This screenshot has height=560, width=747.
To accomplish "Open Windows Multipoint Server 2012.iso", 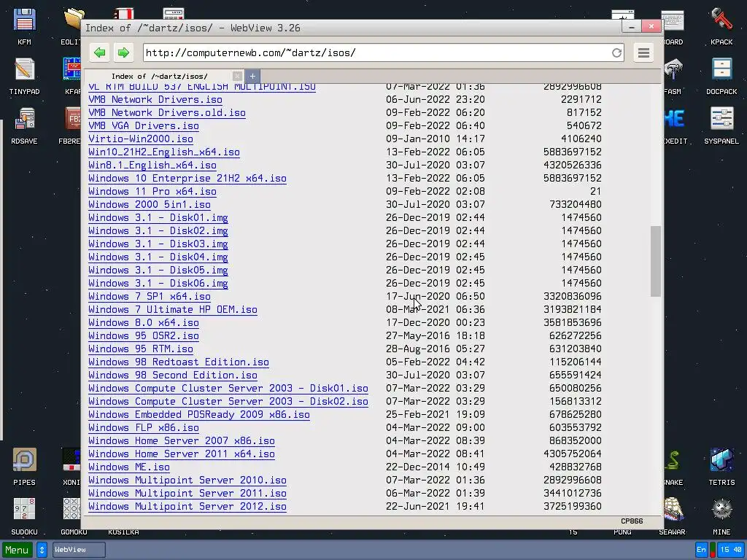I will pyautogui.click(x=187, y=507).
